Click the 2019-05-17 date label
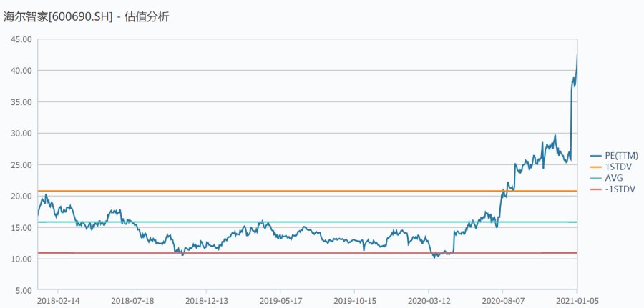Viewport: 644px width, 308px height. [280, 301]
